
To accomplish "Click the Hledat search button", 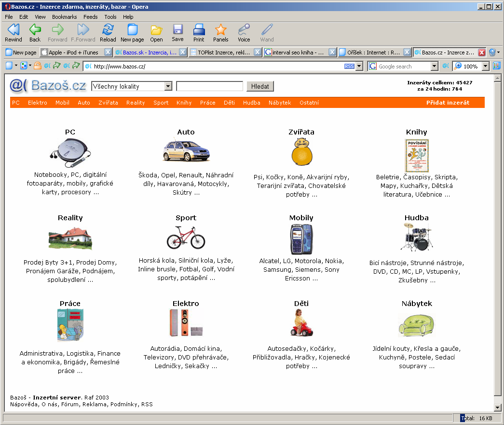I will point(260,86).
